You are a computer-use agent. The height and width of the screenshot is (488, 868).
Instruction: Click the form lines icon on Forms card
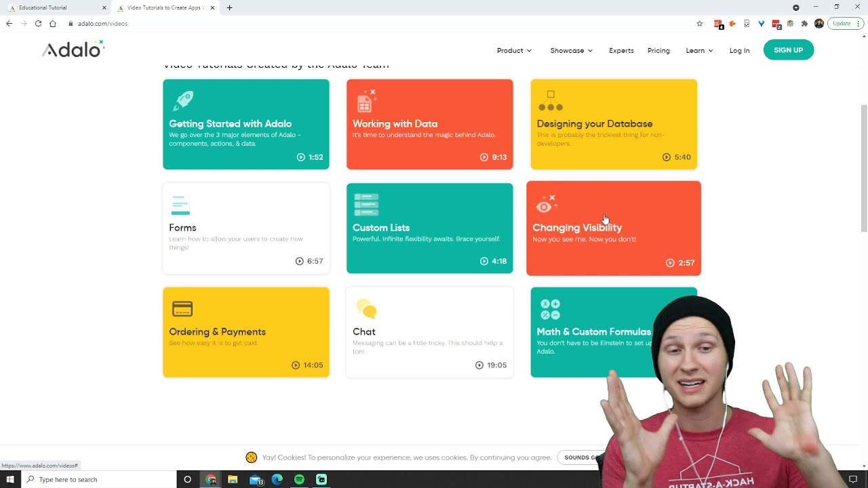pos(180,205)
